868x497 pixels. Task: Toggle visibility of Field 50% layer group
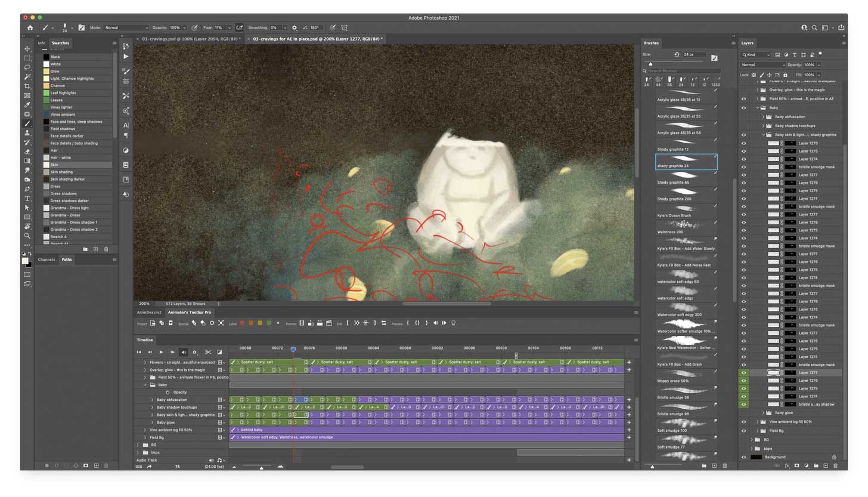[743, 98]
